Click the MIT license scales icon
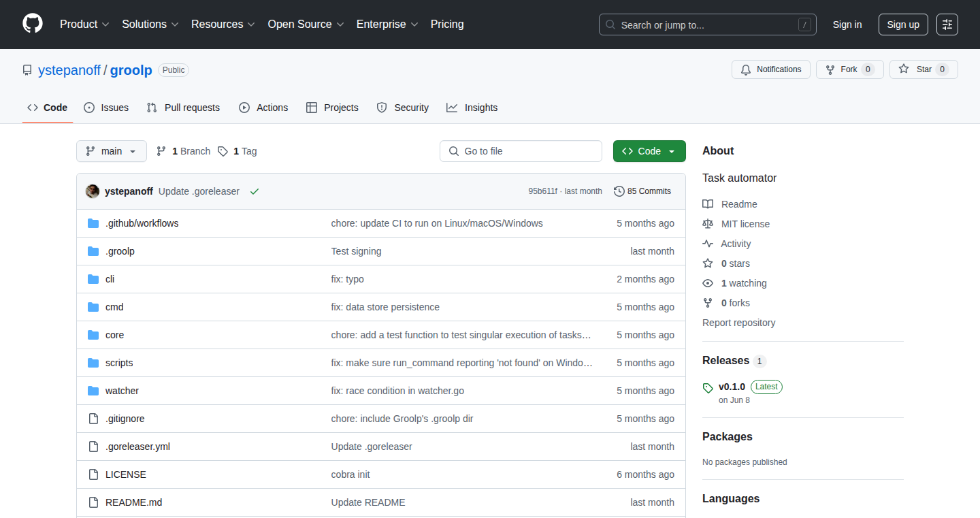This screenshot has height=518, width=980. (x=708, y=224)
